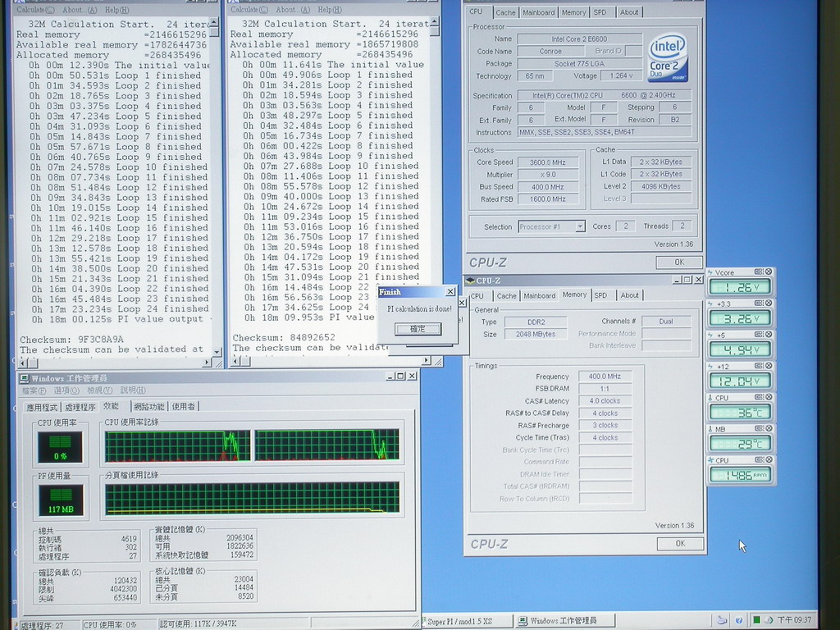Image resolution: width=840 pixels, height=630 pixels.
Task: Open the 處理程序 tab in Task Manager
Action: tap(80, 407)
